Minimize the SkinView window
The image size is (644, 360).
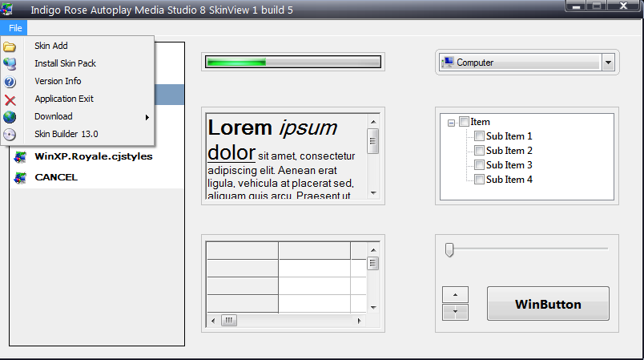pyautogui.click(x=576, y=6)
